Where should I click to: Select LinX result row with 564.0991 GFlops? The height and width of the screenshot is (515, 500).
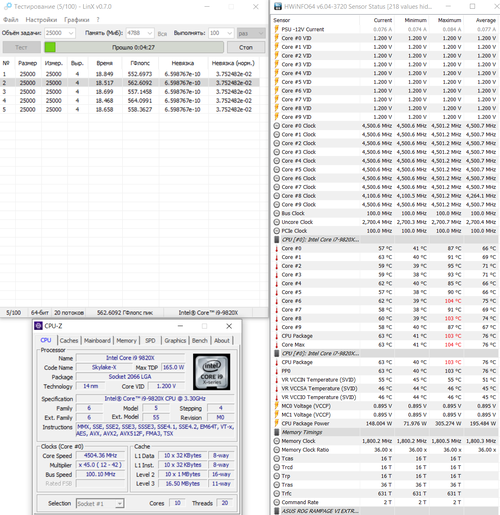point(130,100)
